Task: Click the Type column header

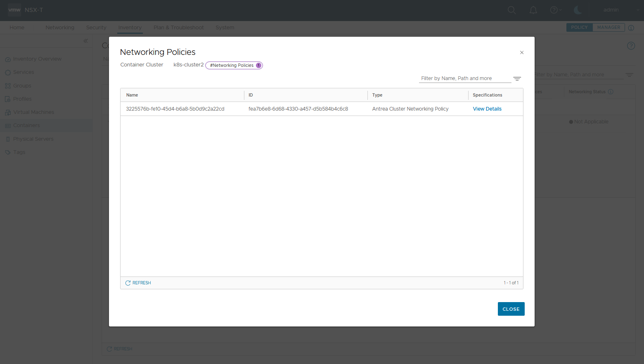Action: coord(377,95)
